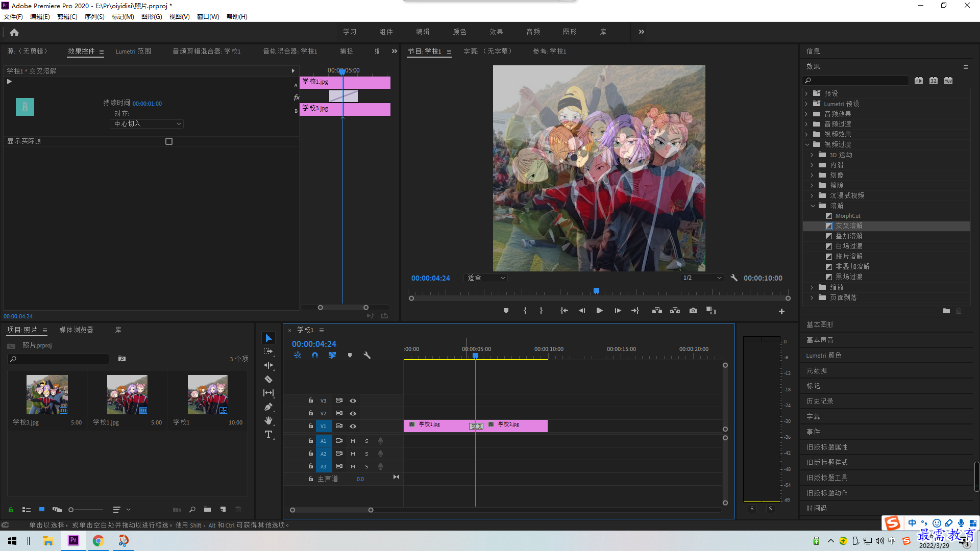Solo audio track A2
The height and width of the screenshot is (551, 980).
[x=366, y=454]
